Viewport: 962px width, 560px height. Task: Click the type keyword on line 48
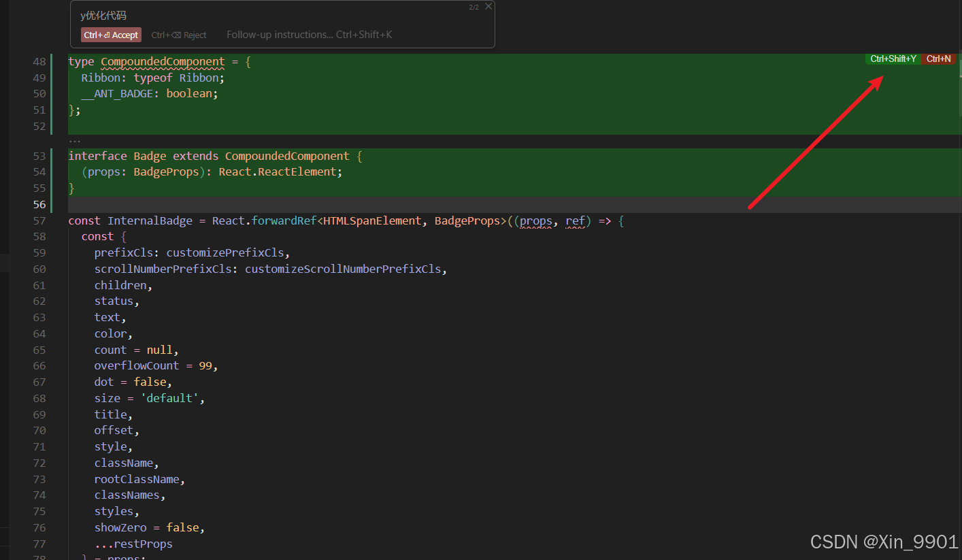point(82,61)
